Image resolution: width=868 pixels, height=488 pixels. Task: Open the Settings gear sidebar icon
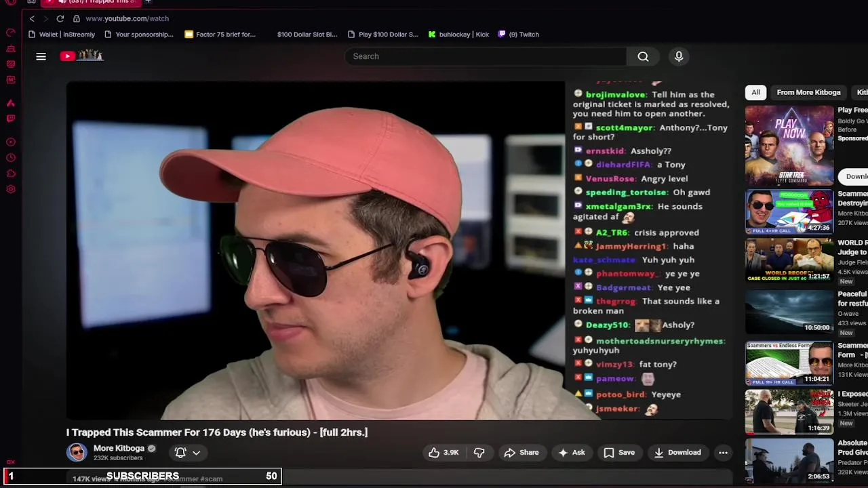(x=11, y=189)
